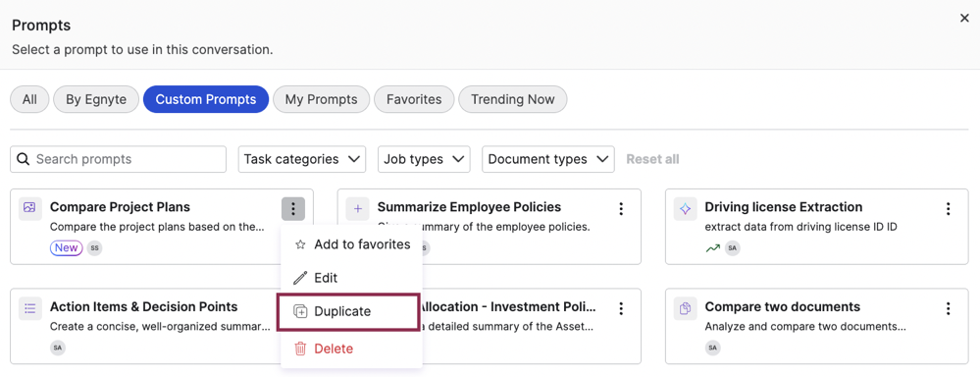Open Driving license Extraction prompt
980x377 pixels.
pyautogui.click(x=784, y=207)
